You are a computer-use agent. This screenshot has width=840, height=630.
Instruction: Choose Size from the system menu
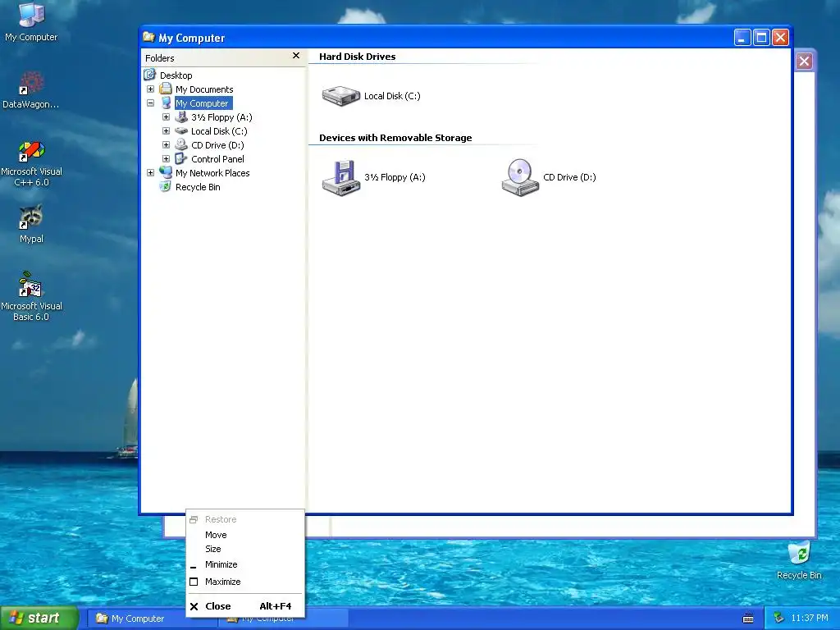245,549
